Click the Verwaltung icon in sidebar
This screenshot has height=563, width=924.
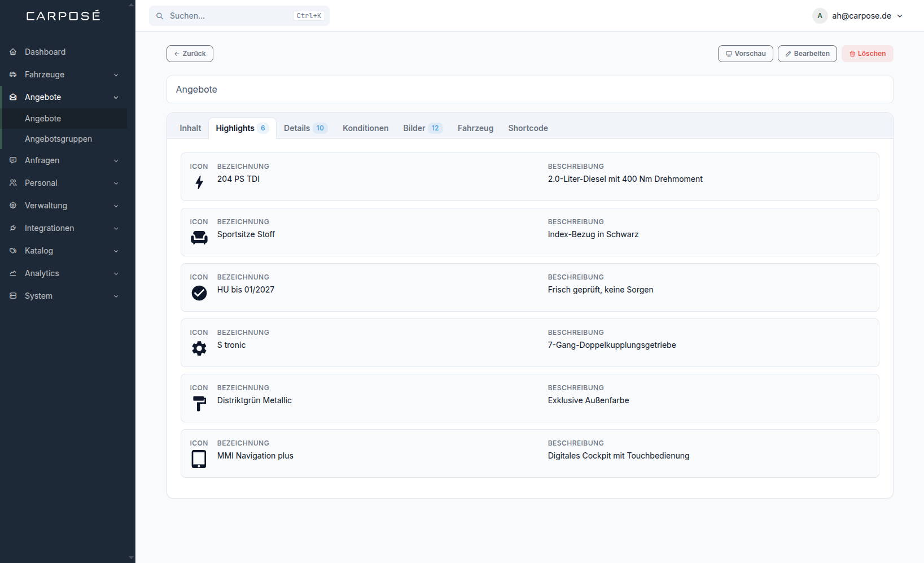13,206
